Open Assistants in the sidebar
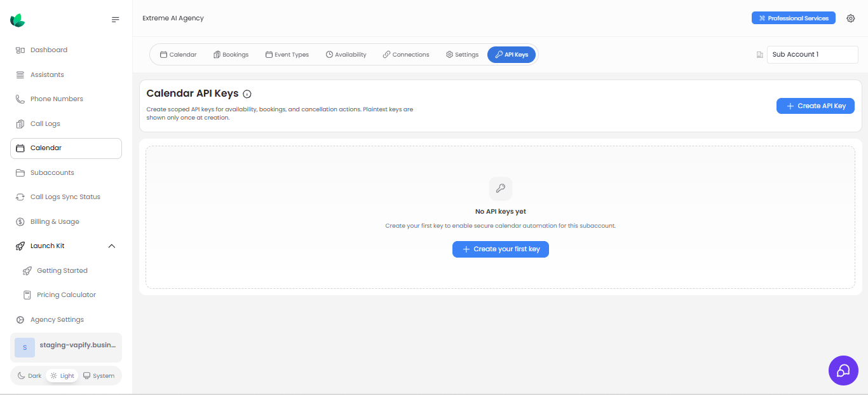The height and width of the screenshot is (395, 868). point(66,75)
